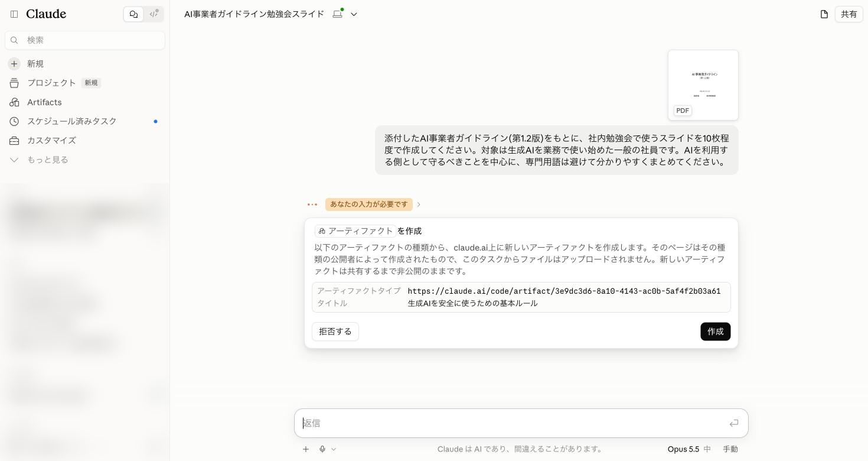
Task: Click the 作成 button
Action: (716, 332)
